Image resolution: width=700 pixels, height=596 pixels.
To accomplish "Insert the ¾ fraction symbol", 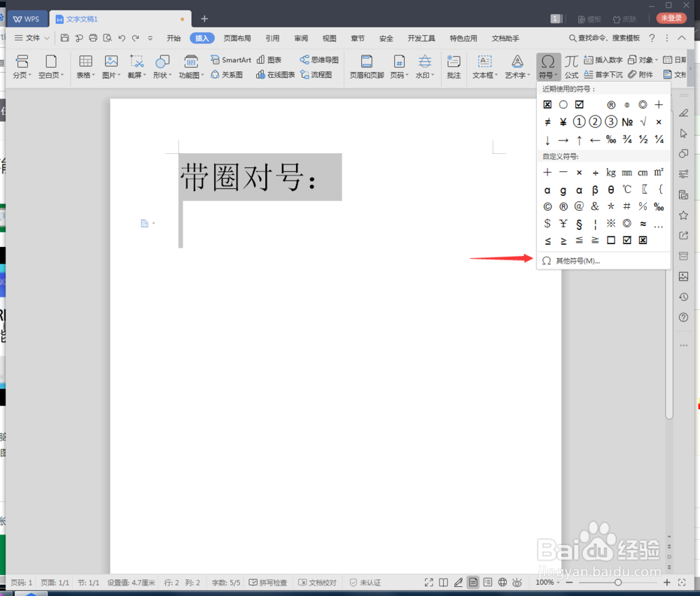I will point(627,139).
